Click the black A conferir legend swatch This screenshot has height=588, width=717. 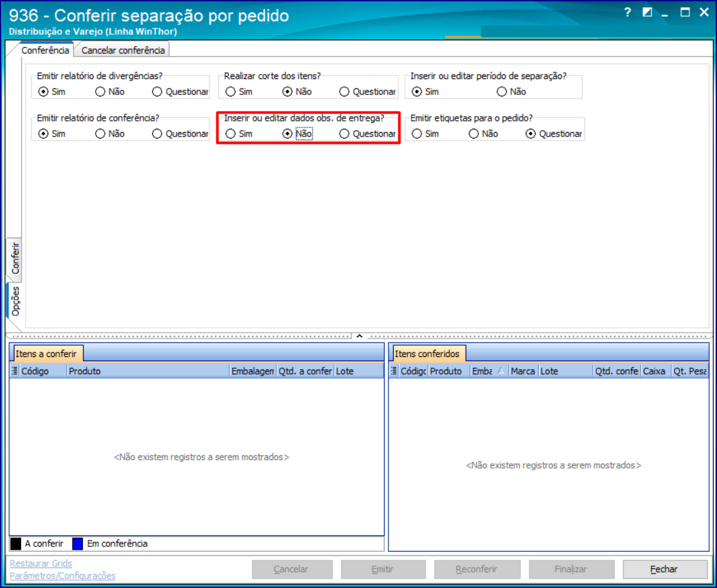tap(16, 544)
